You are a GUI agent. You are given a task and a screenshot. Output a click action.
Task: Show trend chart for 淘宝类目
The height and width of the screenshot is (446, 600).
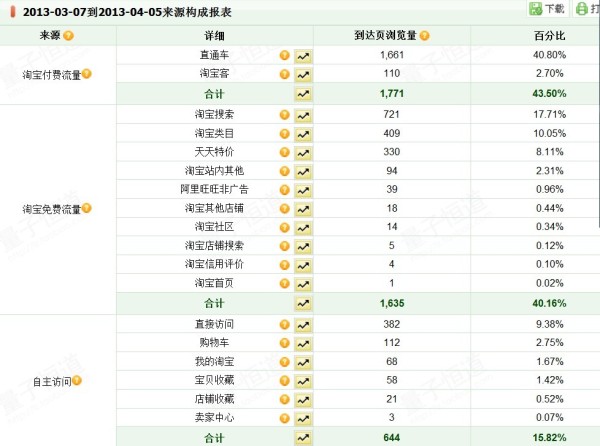[303, 134]
